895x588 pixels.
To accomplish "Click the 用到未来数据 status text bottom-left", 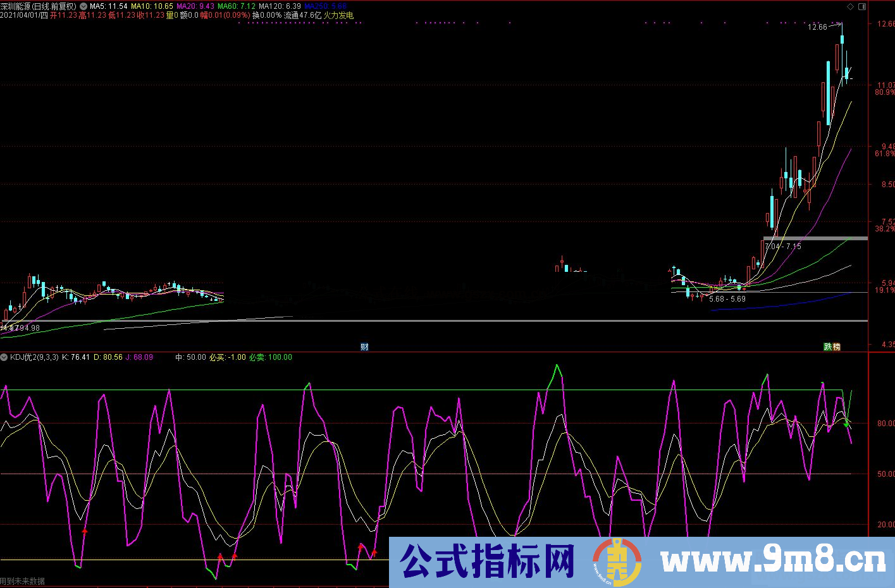I will [22, 579].
